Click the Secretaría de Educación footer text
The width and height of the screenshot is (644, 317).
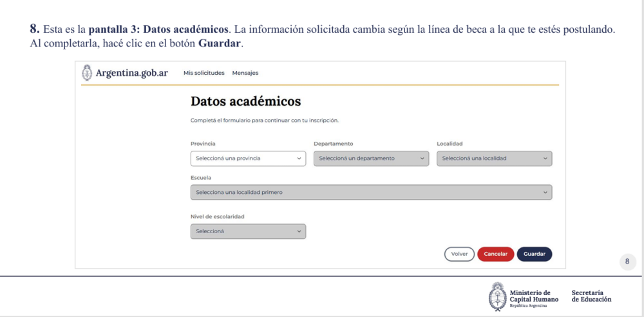coord(591,296)
